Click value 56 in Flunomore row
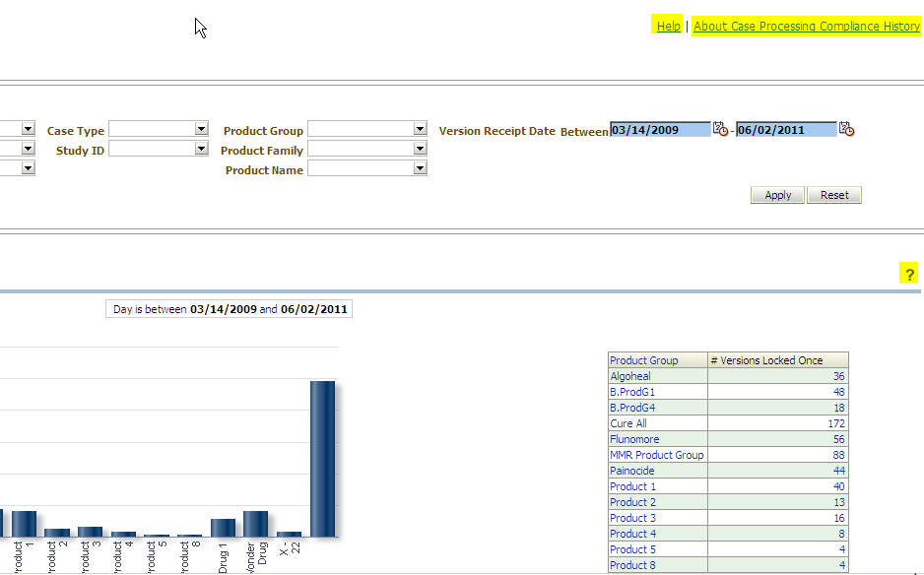This screenshot has width=924, height=575. pyautogui.click(x=839, y=439)
